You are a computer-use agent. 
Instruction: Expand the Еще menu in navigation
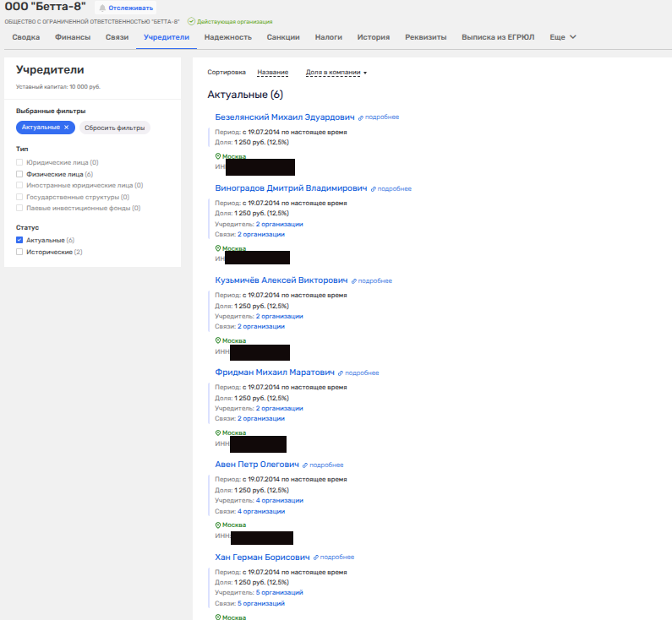(563, 37)
